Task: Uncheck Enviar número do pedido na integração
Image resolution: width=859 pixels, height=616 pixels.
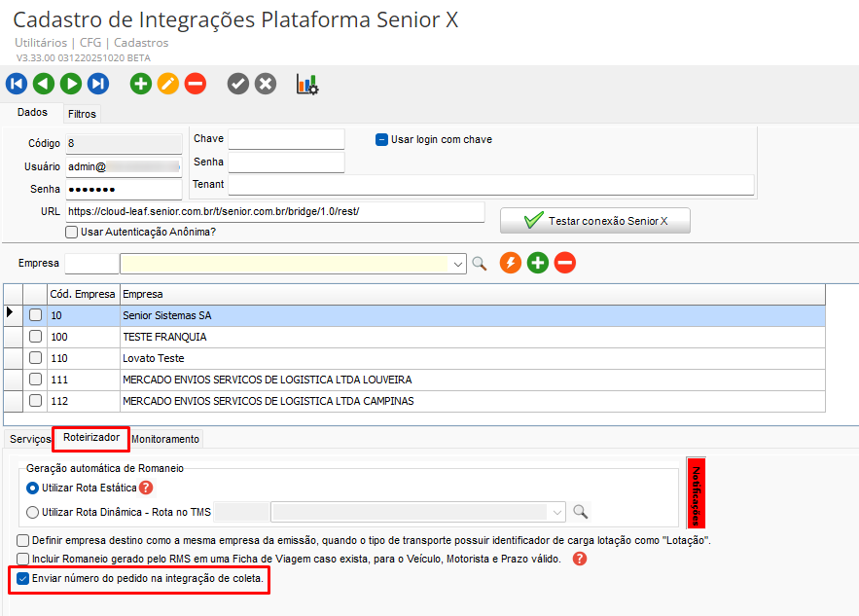Action: pyautogui.click(x=22, y=578)
